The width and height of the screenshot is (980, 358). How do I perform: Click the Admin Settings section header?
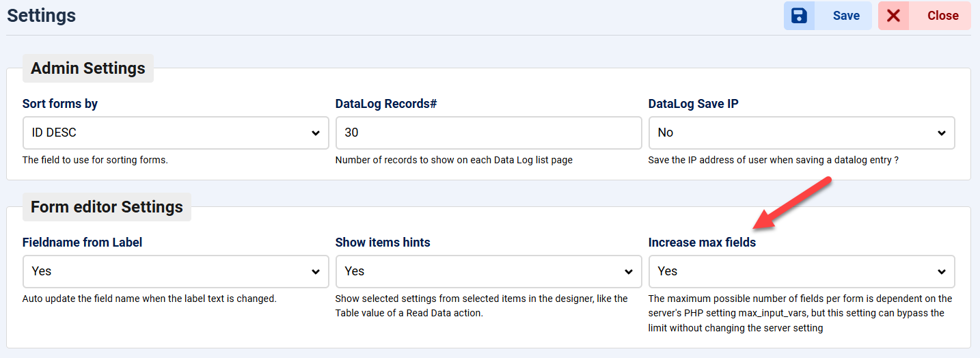click(88, 68)
